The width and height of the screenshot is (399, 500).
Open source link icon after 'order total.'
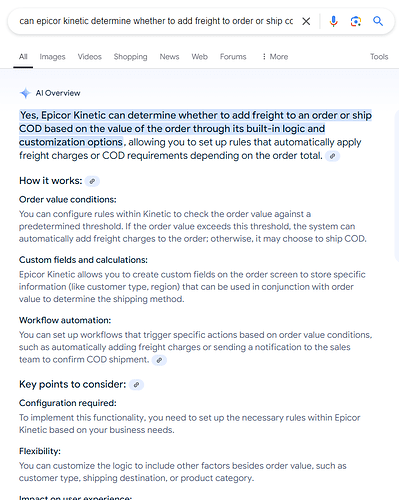click(x=332, y=156)
